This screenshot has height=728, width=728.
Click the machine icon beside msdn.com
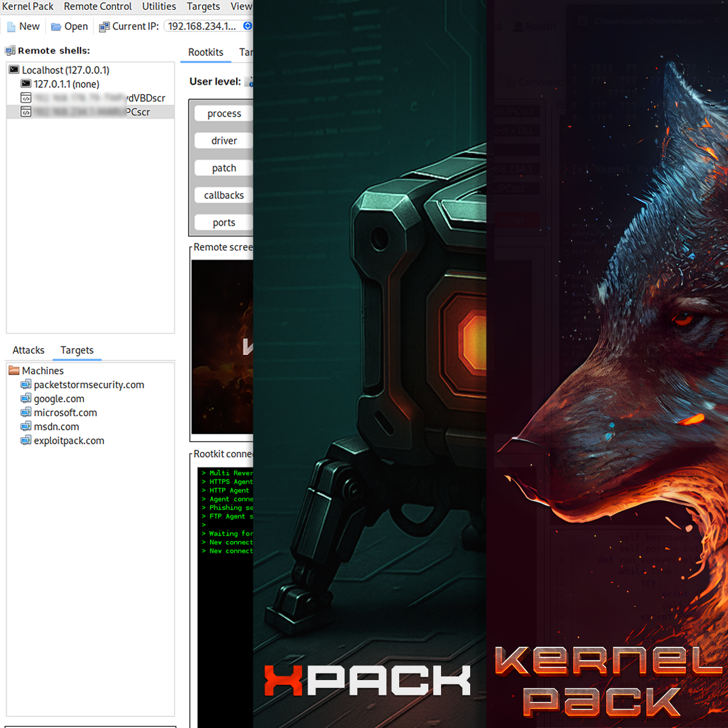click(26, 426)
